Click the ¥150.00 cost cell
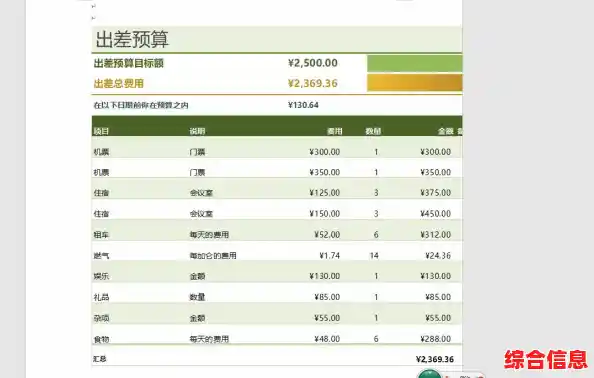 pos(325,214)
